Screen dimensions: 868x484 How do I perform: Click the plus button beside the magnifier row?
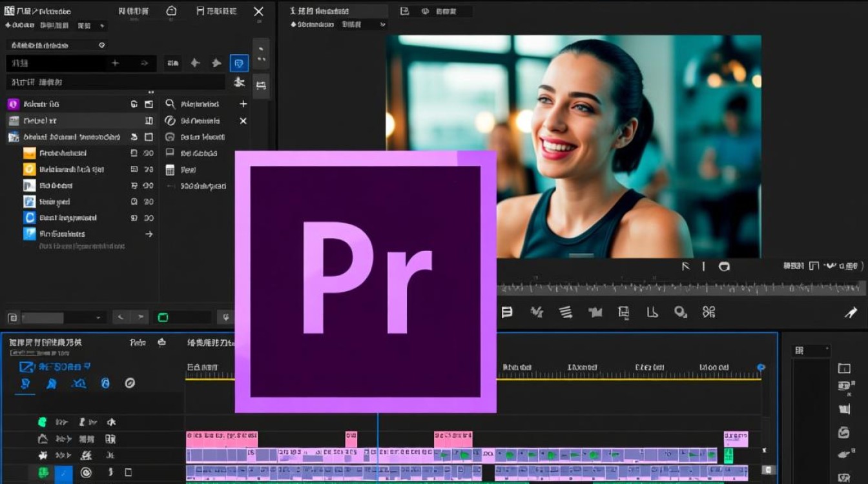(243, 104)
